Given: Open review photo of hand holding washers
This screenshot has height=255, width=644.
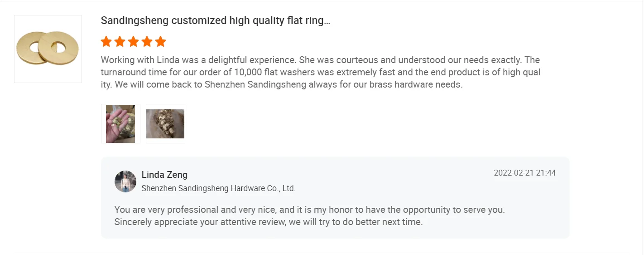Looking at the screenshot, I should (120, 124).
